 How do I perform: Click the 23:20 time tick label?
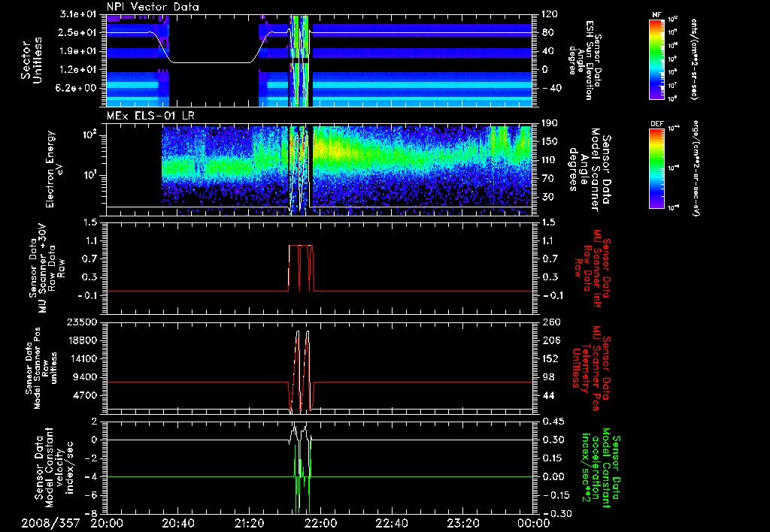coord(462,523)
